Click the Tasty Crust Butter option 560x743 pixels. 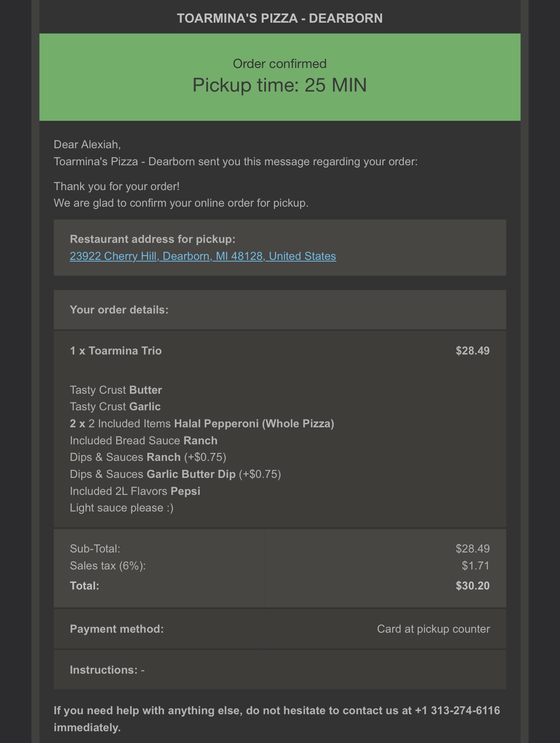point(116,390)
